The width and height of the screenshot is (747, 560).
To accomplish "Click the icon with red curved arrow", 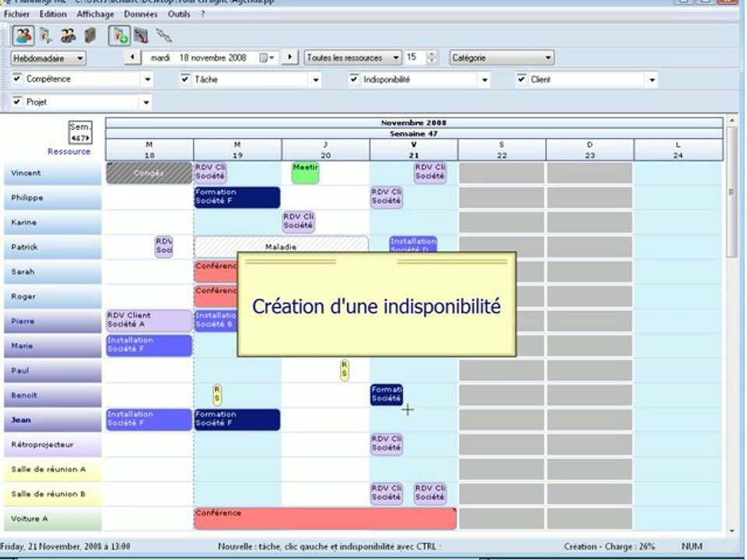I will click(141, 36).
